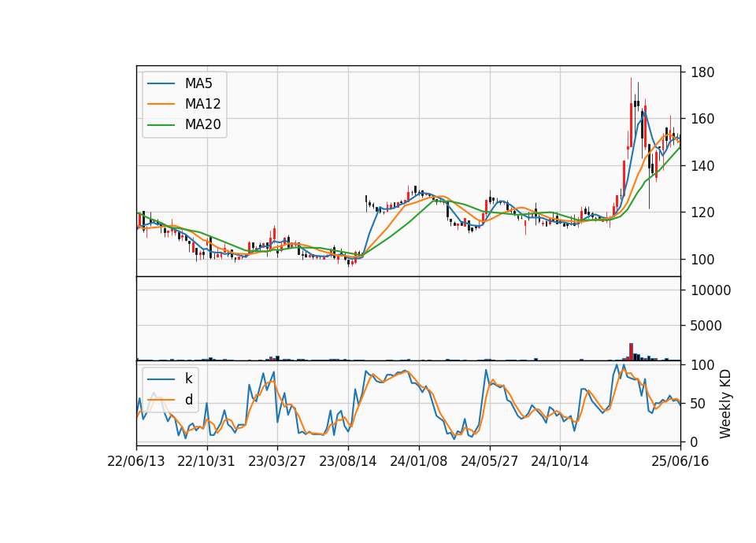Viewport: 756px width, 543px height.
Task: Click the 160 price axis label
Action: pos(702,119)
